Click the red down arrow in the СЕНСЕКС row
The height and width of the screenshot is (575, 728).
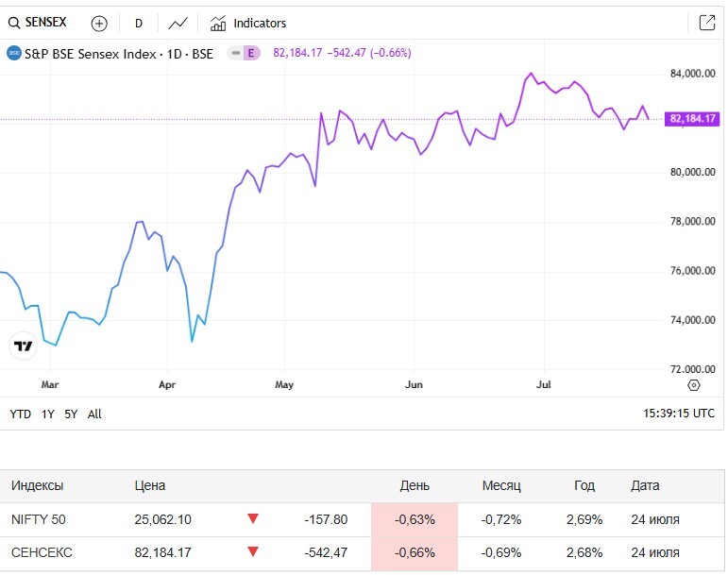point(252,551)
